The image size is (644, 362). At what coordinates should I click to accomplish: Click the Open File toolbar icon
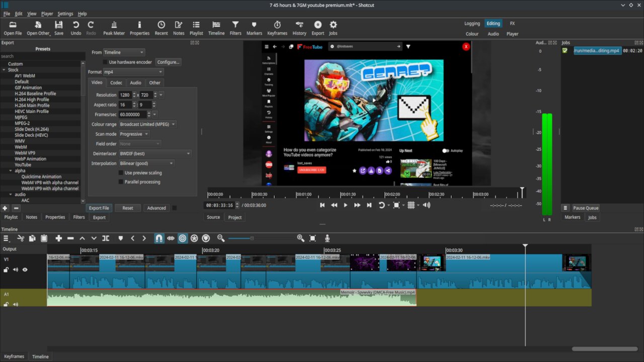[13, 28]
